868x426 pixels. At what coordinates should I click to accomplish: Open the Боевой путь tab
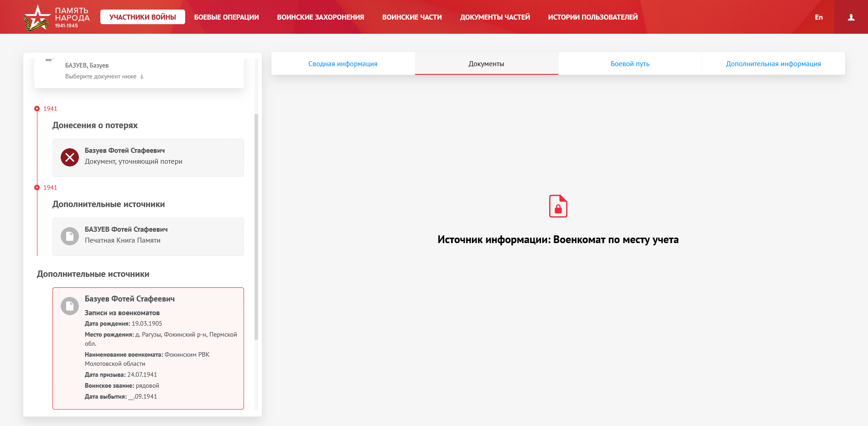coord(629,64)
